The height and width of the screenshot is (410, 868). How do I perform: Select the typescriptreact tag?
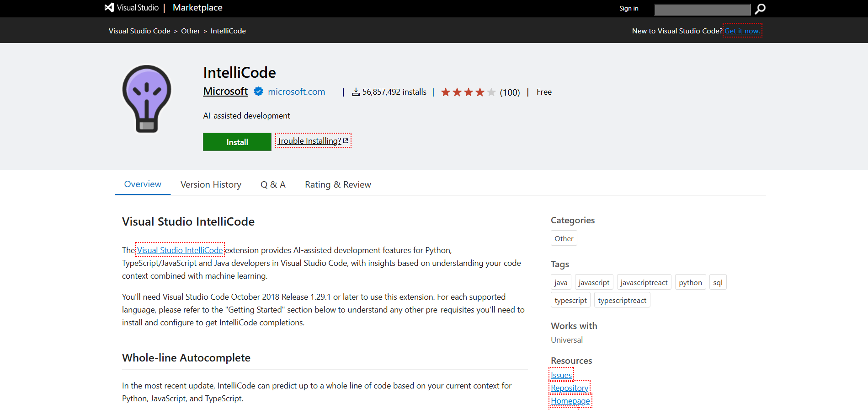(x=622, y=300)
